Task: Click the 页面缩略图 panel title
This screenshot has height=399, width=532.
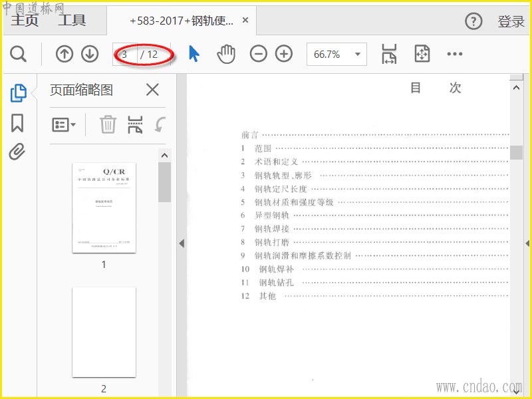Action: click(x=81, y=90)
